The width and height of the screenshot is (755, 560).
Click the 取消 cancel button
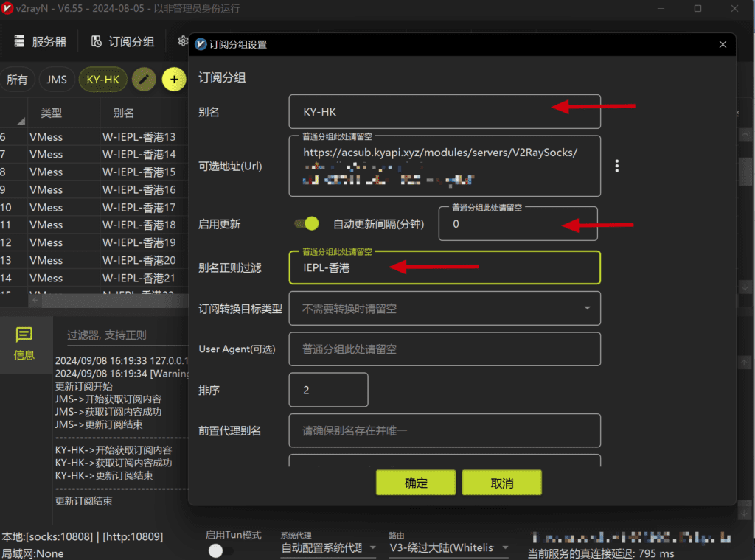coord(501,483)
